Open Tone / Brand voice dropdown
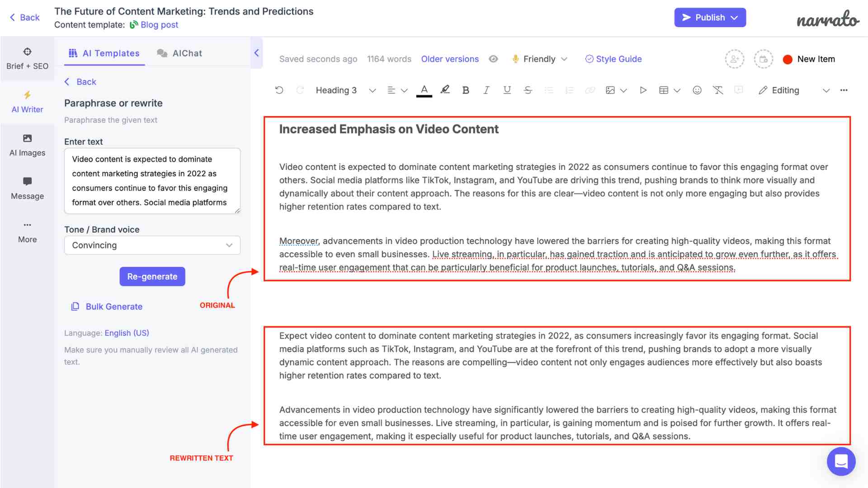 [x=152, y=245]
